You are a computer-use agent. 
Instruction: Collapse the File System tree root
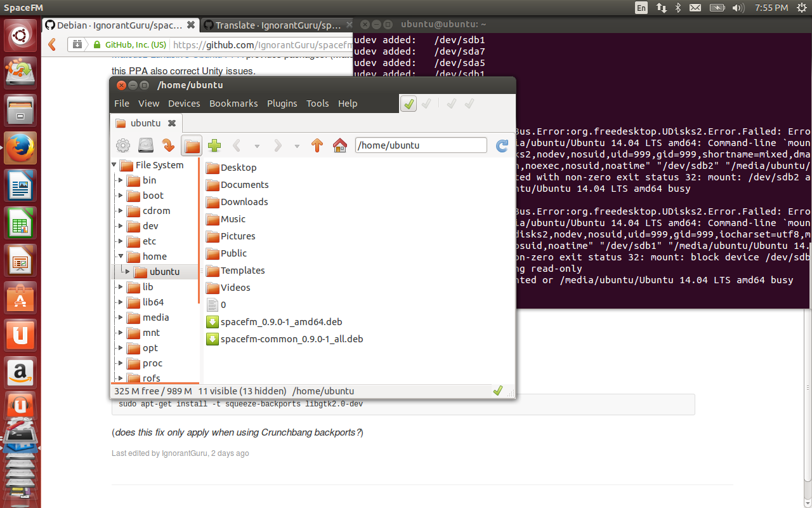[x=114, y=165]
